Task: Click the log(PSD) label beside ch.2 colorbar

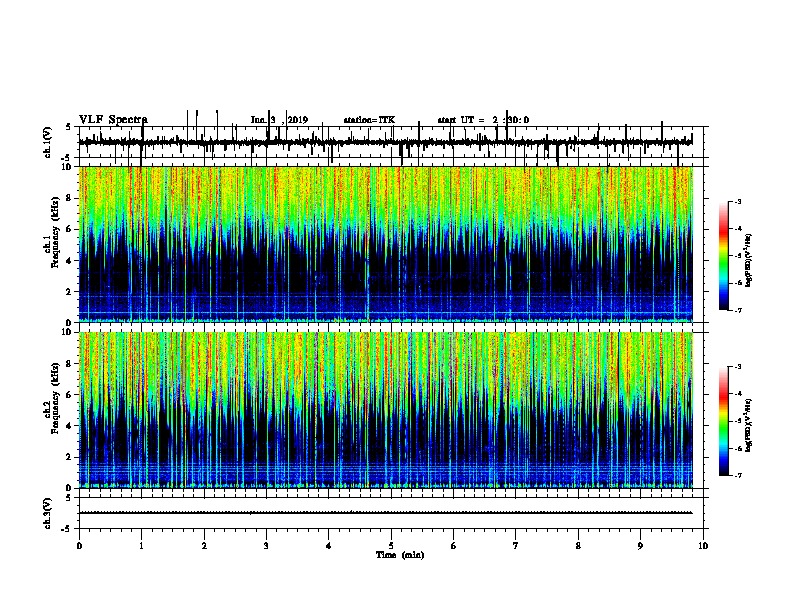Action: (749, 425)
